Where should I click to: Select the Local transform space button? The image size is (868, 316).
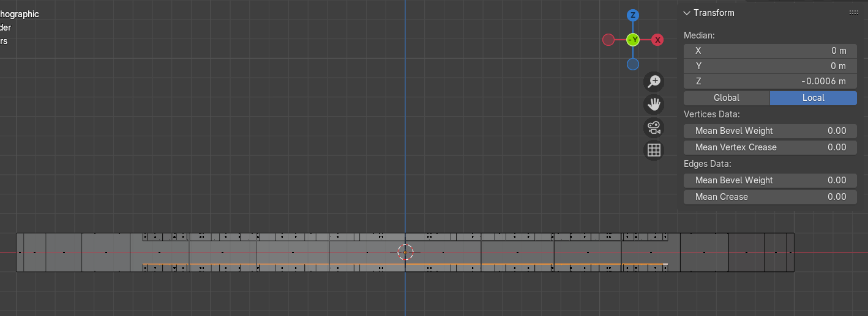(x=813, y=98)
